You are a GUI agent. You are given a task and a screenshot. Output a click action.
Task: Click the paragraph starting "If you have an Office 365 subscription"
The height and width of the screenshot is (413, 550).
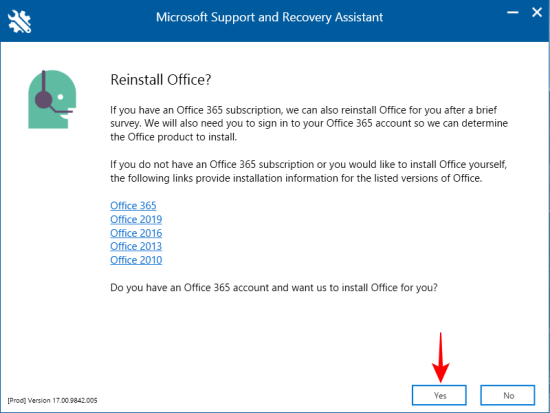click(309, 123)
